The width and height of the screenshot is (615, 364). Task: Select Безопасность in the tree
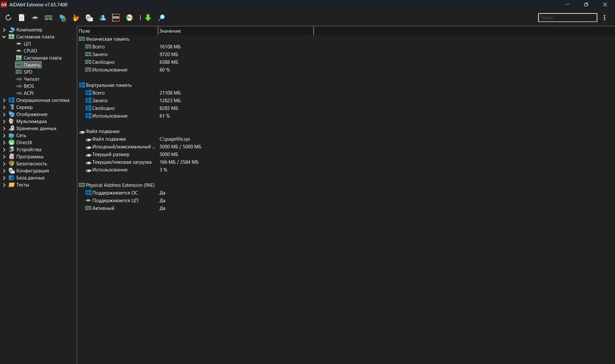31,164
